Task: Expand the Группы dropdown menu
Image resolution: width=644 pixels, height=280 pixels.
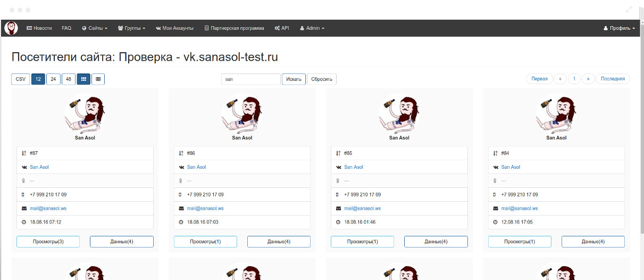Action: (131, 28)
